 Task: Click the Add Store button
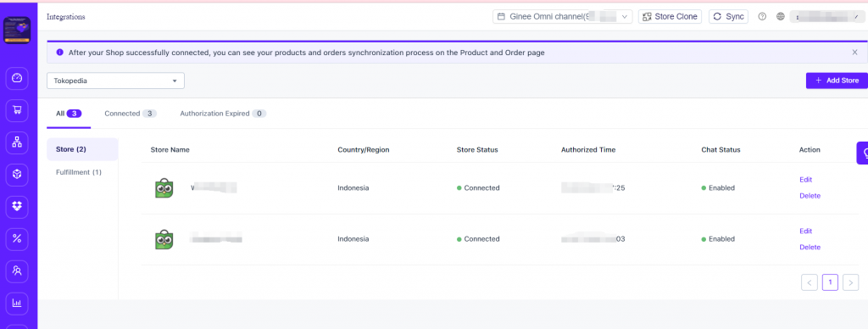(837, 81)
